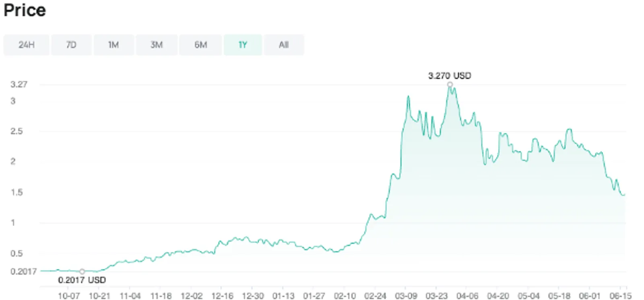Select the 3M range button

click(157, 45)
